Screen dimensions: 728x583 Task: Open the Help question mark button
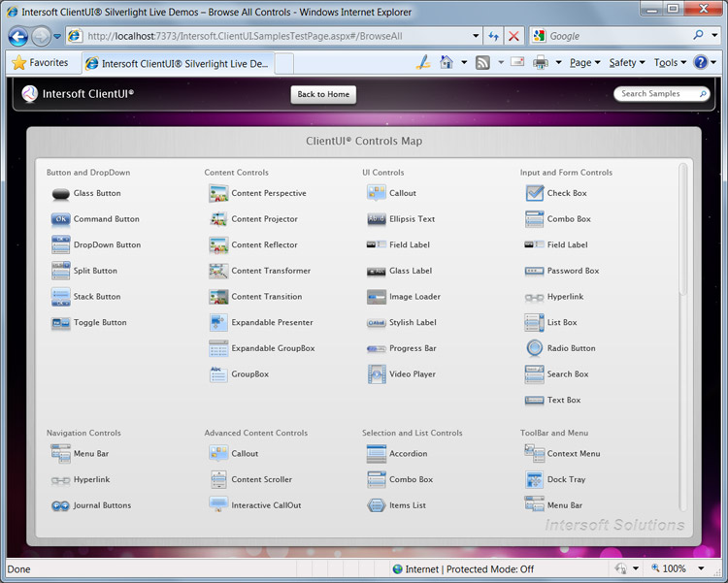[x=700, y=62]
